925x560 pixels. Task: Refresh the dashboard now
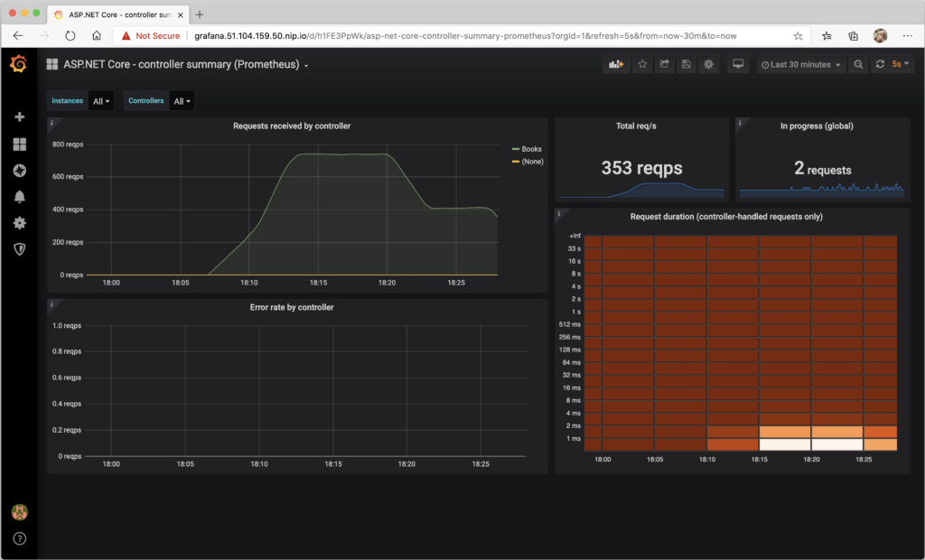[x=880, y=64]
